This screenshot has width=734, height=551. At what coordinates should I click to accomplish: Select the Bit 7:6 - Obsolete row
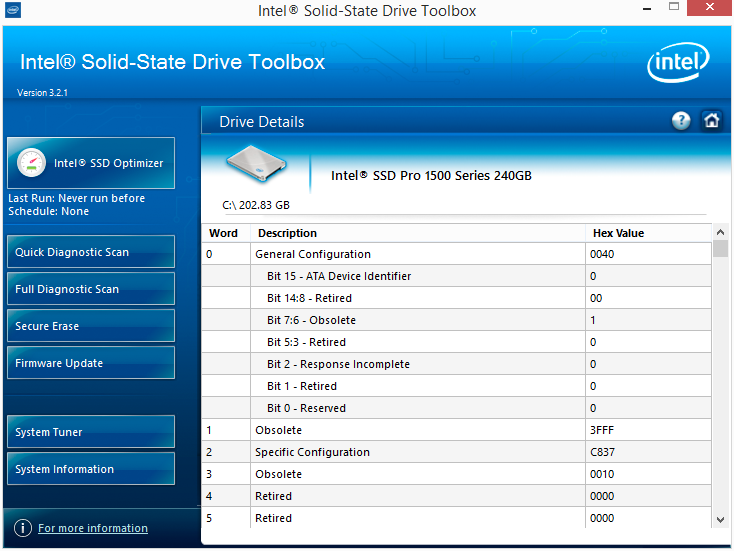[x=456, y=320]
